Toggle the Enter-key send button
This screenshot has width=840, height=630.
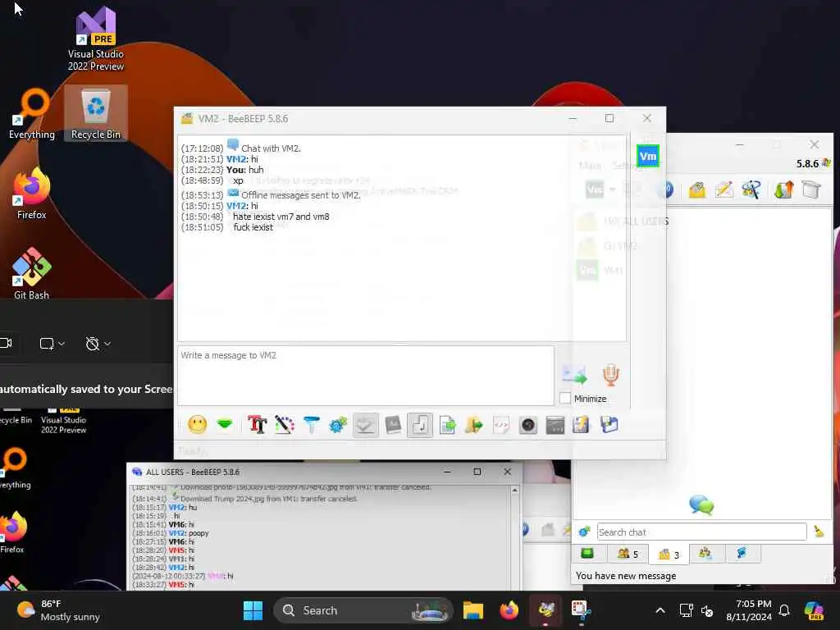420,426
